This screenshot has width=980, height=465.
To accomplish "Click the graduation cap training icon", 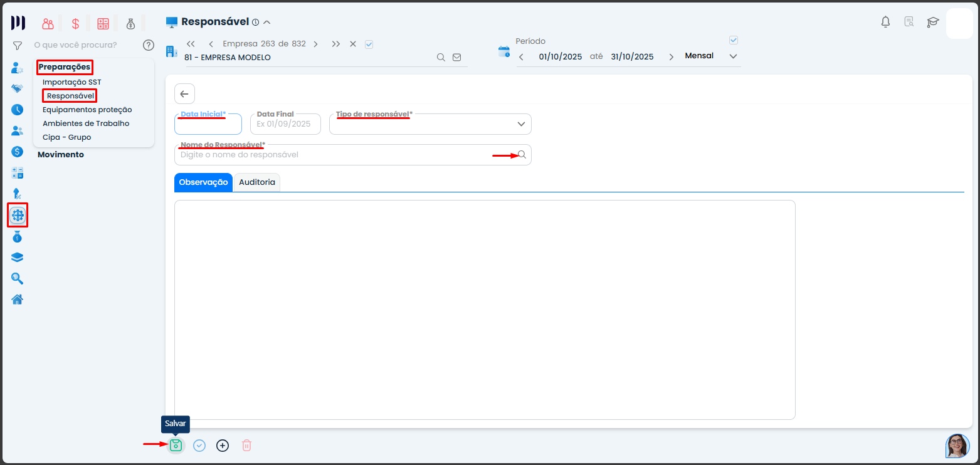I will tap(933, 23).
